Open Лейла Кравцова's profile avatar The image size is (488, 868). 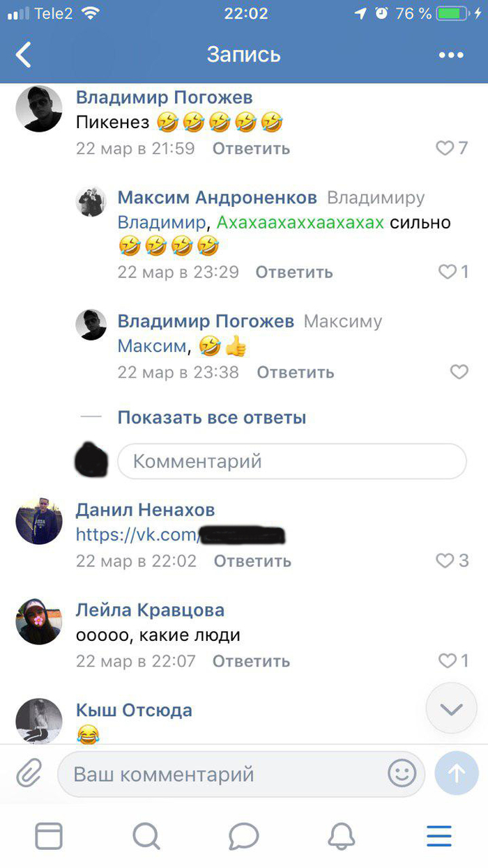pyautogui.click(x=39, y=621)
